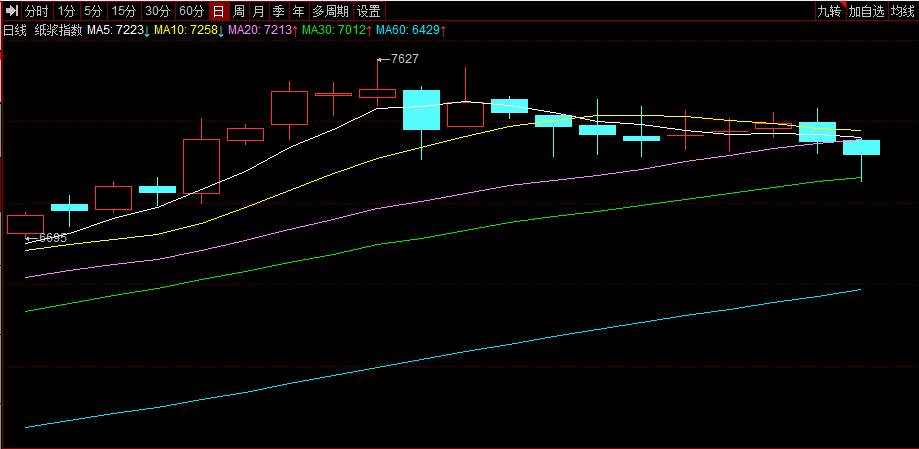
Task: Click the 加自选 add to watchlist button
Action: (867, 11)
